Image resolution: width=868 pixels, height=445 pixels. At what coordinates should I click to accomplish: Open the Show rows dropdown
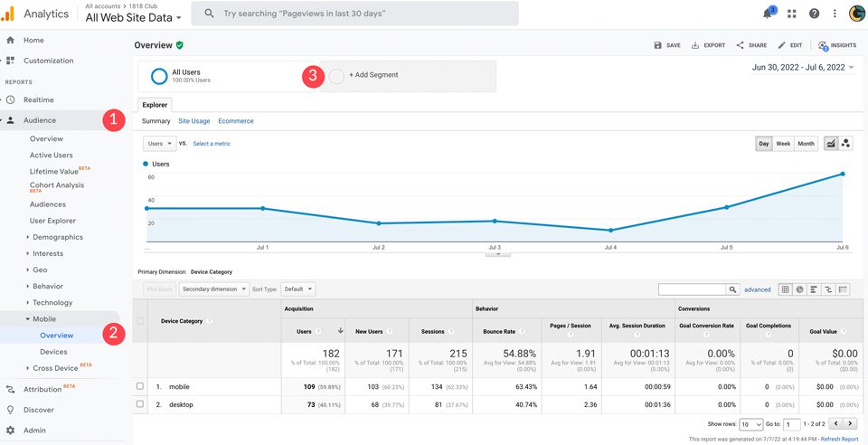[751, 424]
